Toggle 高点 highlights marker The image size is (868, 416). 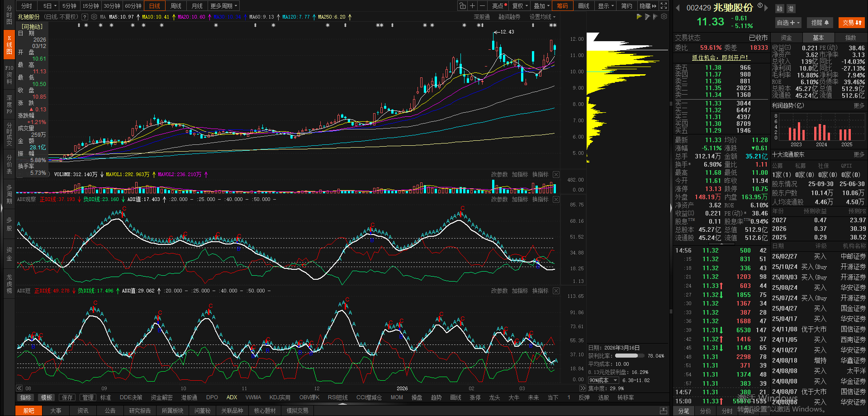tap(498, 6)
